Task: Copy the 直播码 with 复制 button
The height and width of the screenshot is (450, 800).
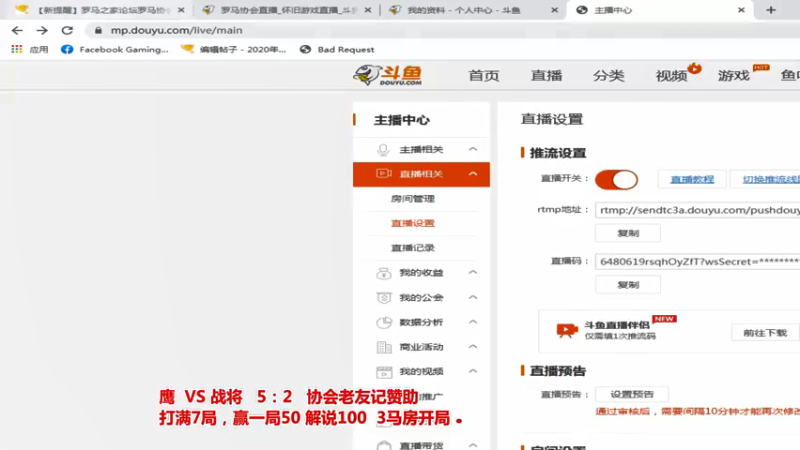Action: pyautogui.click(x=628, y=285)
